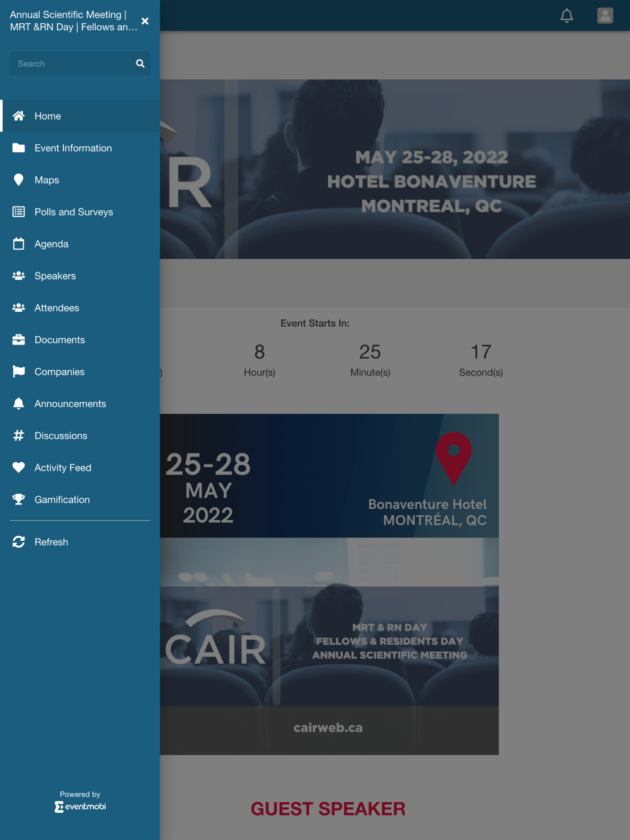The image size is (630, 840).
Task: Click the event title in sidebar header
Action: click(73, 21)
